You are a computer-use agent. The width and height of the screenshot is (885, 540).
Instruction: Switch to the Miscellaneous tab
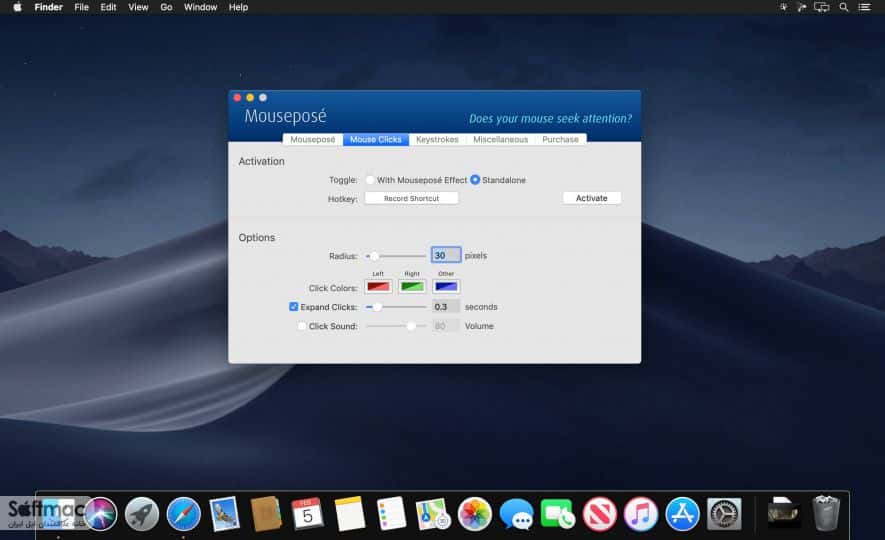[501, 139]
